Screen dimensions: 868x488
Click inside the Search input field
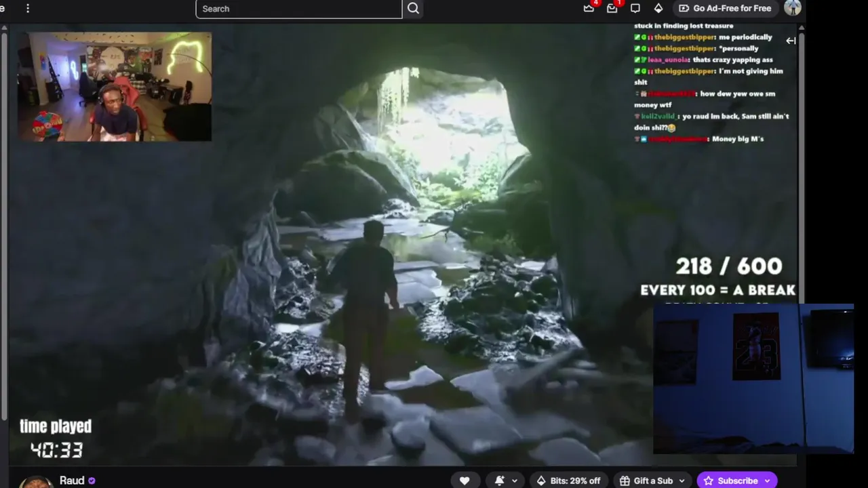click(x=299, y=9)
